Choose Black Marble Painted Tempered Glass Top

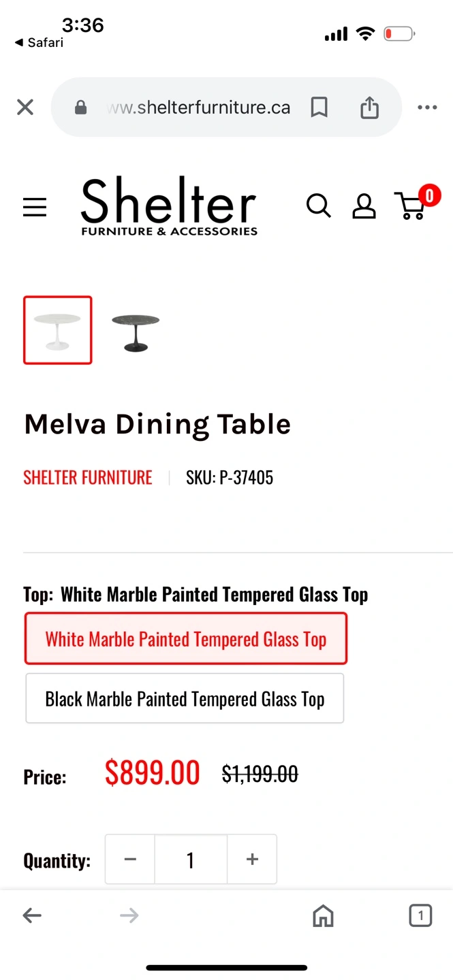click(185, 698)
